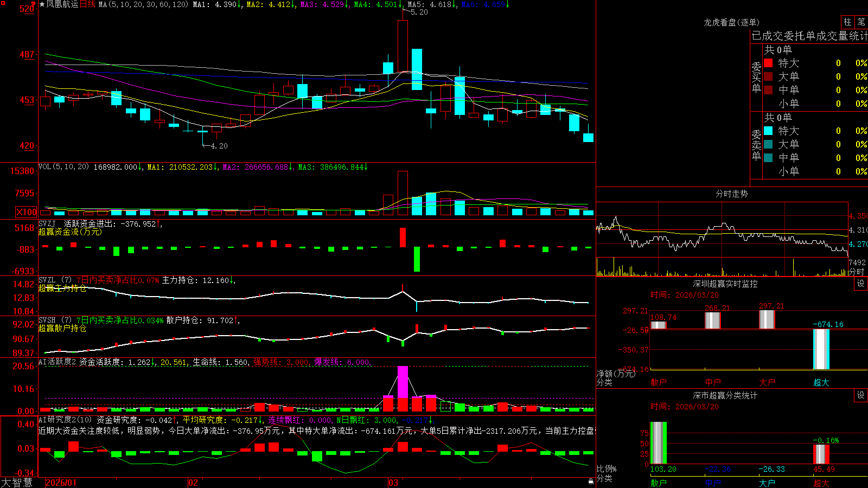Switch 龙虎看盘 to 笔 tick view
This screenshot has width=868, height=488.
pos(861,22)
